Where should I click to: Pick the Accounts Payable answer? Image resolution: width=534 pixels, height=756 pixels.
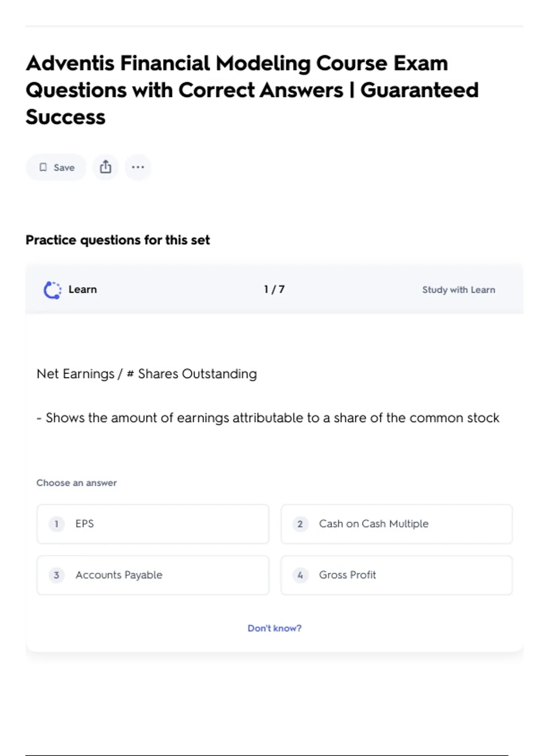(153, 575)
